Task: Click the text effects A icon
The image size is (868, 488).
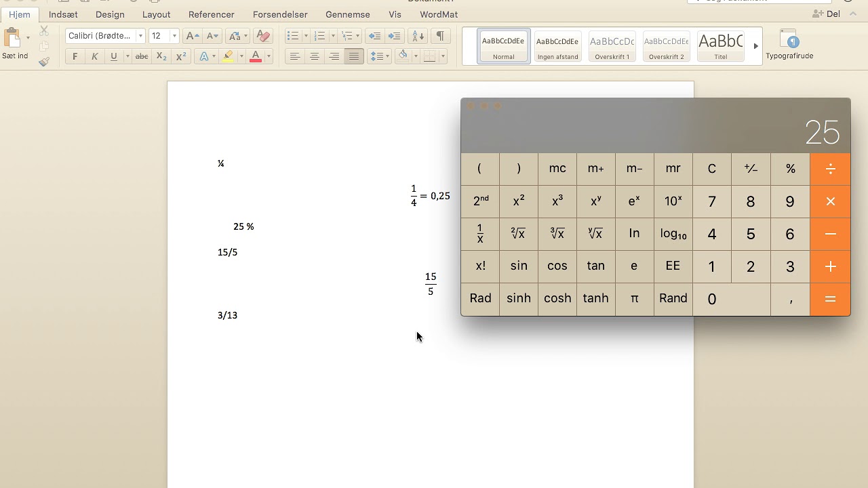Action: [203, 57]
